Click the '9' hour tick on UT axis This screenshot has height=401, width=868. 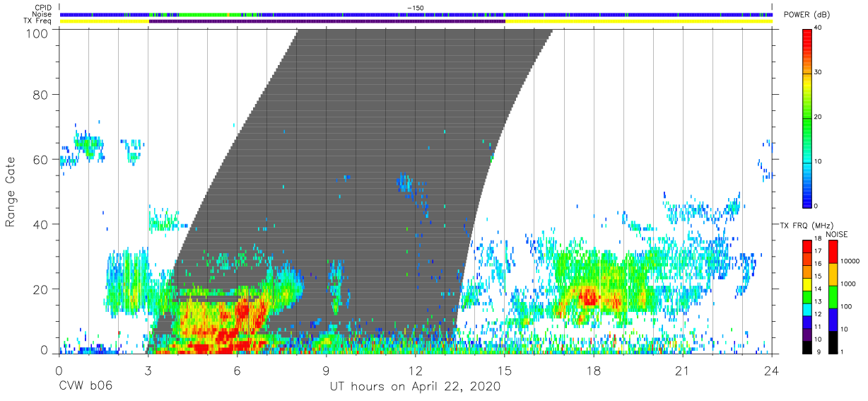click(x=327, y=370)
